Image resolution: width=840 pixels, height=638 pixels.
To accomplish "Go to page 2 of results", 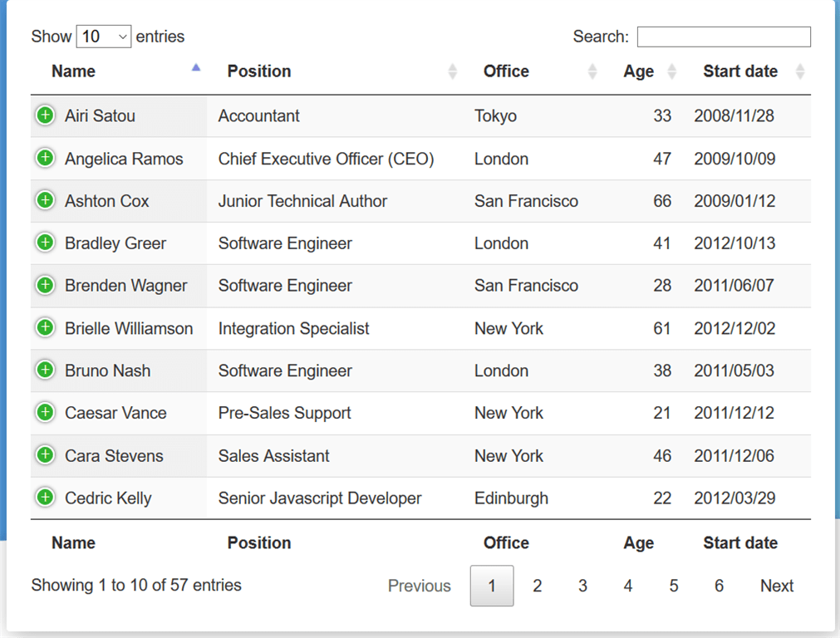I will click(x=538, y=586).
